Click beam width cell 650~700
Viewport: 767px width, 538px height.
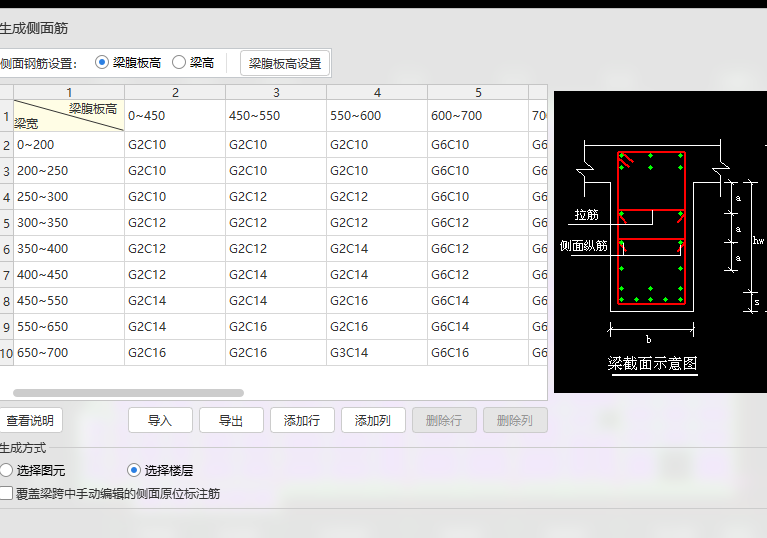[x=69, y=353]
